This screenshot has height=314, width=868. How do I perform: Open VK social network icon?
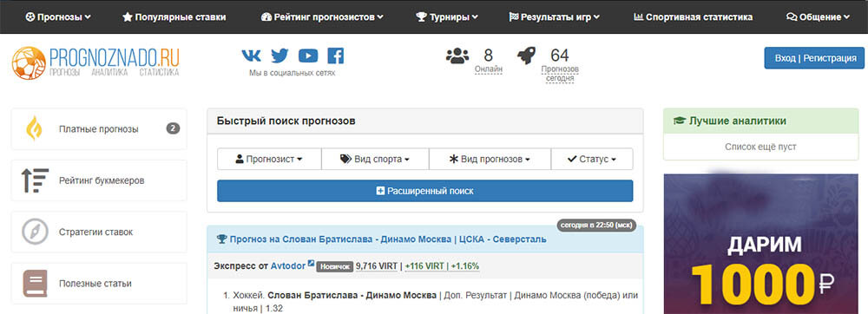point(252,56)
